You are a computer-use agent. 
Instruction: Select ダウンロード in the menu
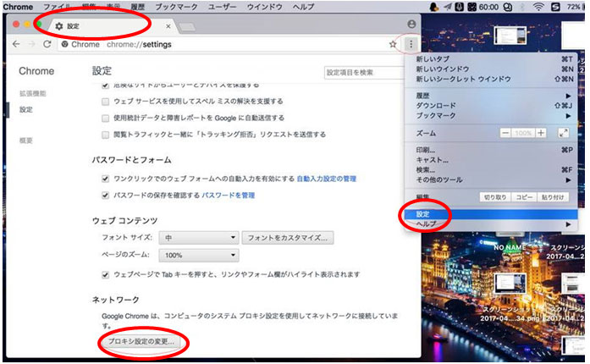pos(491,106)
